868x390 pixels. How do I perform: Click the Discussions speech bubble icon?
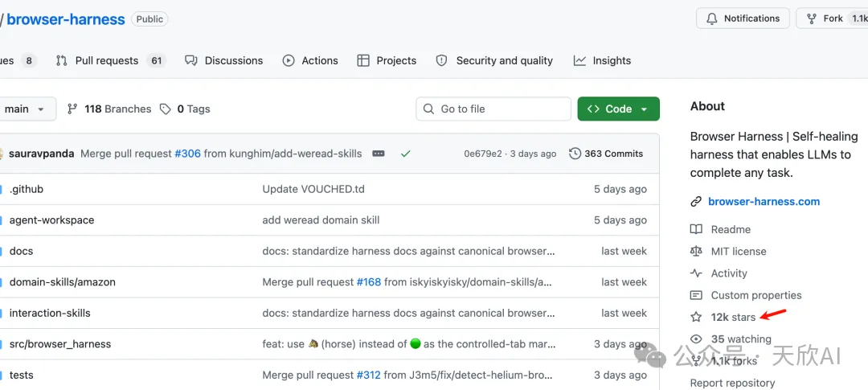pyautogui.click(x=191, y=60)
